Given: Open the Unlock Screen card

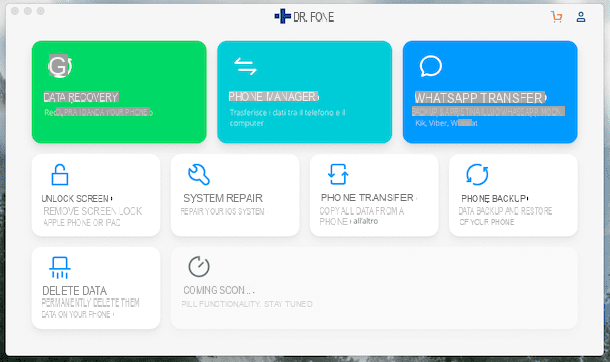Looking at the screenshot, I should pos(96,195).
